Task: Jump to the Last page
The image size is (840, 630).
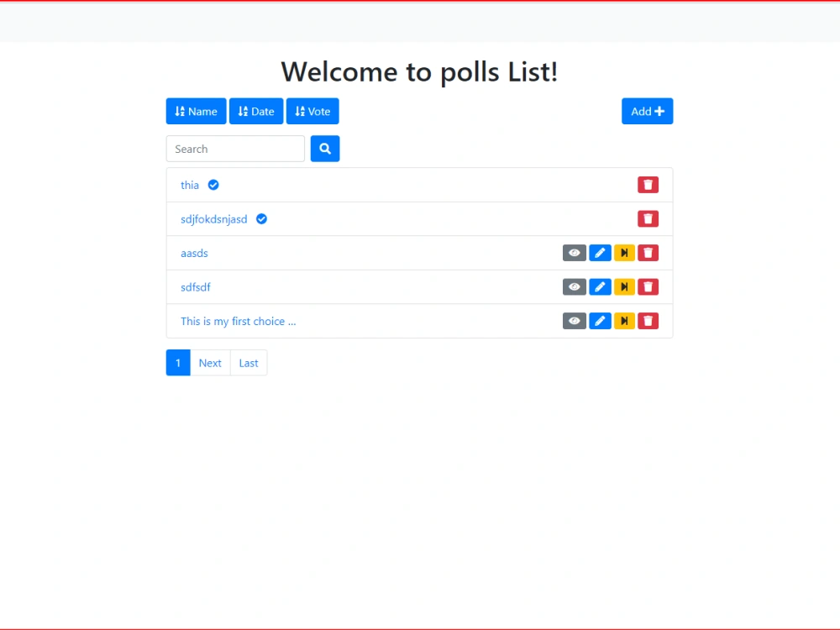Action: click(249, 363)
